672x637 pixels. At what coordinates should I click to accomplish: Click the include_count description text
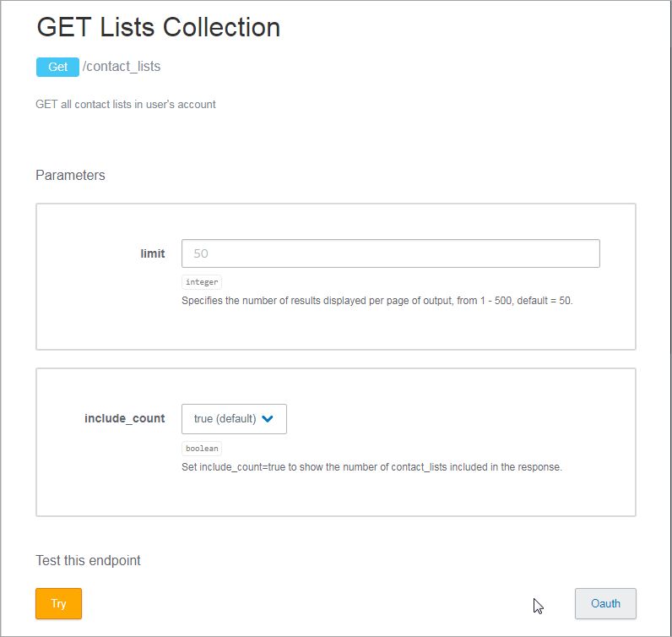(x=371, y=466)
